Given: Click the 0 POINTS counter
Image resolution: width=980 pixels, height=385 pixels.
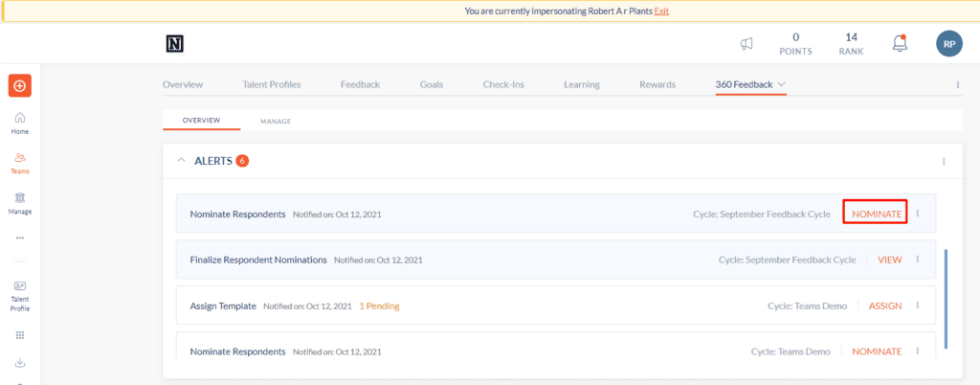Looking at the screenshot, I should (x=795, y=44).
